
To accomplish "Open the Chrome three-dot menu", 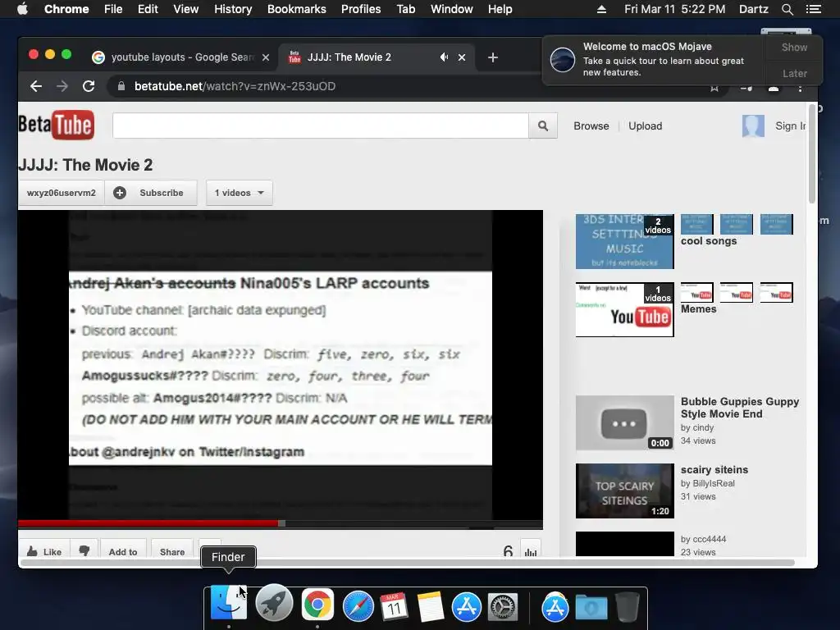I will coord(801,88).
